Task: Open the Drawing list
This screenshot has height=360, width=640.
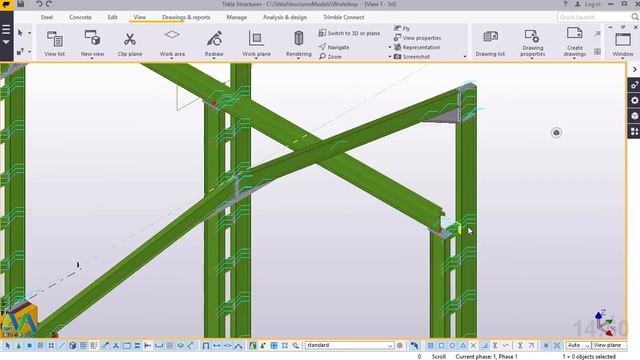Action: (490, 43)
